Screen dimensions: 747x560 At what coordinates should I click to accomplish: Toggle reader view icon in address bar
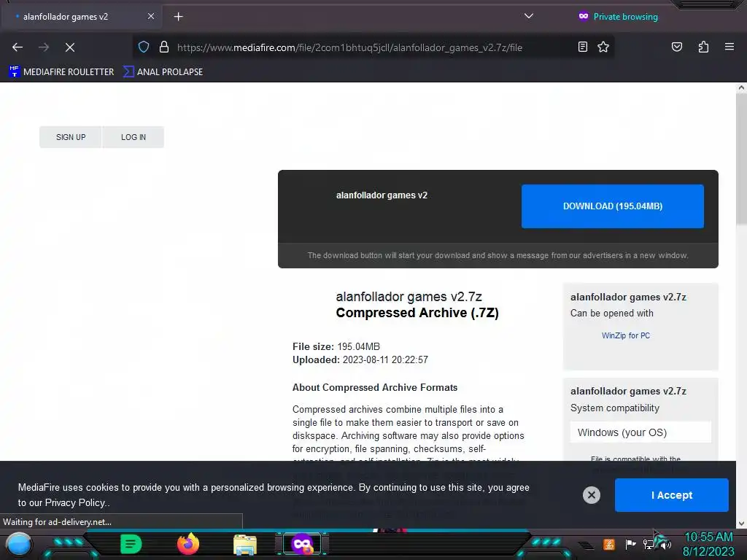(x=583, y=47)
